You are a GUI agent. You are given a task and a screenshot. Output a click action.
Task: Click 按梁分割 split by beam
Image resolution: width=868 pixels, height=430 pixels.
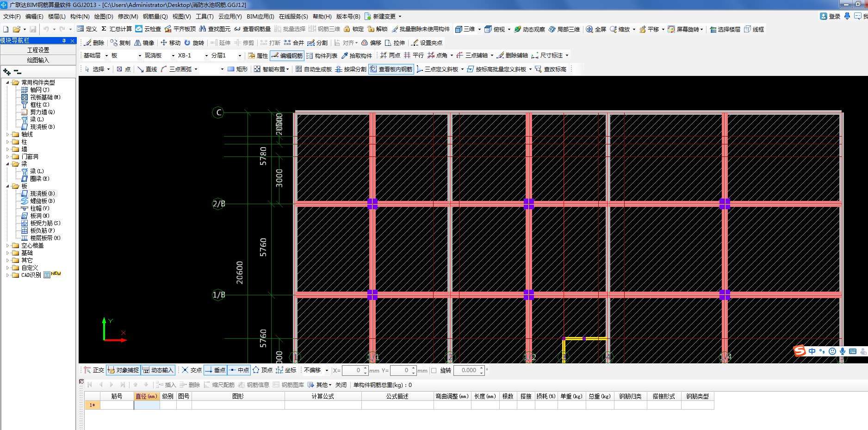351,69
